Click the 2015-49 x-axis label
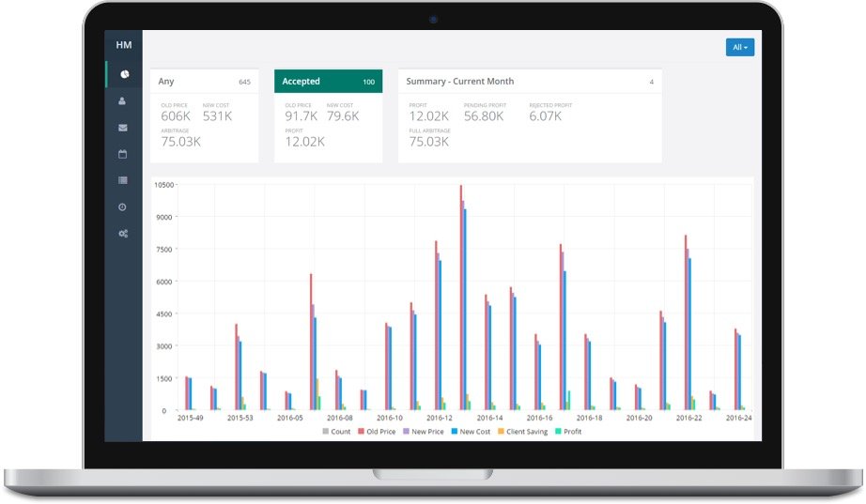This screenshot has width=866, height=504. click(190, 418)
